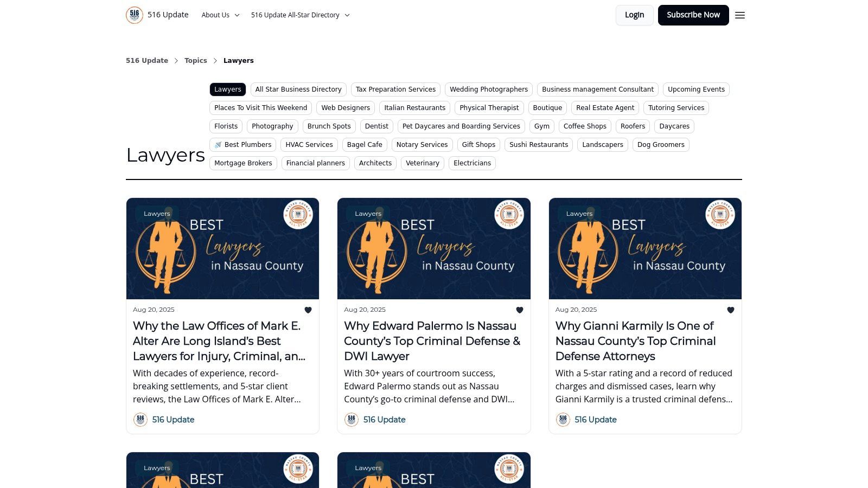Open the Tax Preparation Services tag

395,89
